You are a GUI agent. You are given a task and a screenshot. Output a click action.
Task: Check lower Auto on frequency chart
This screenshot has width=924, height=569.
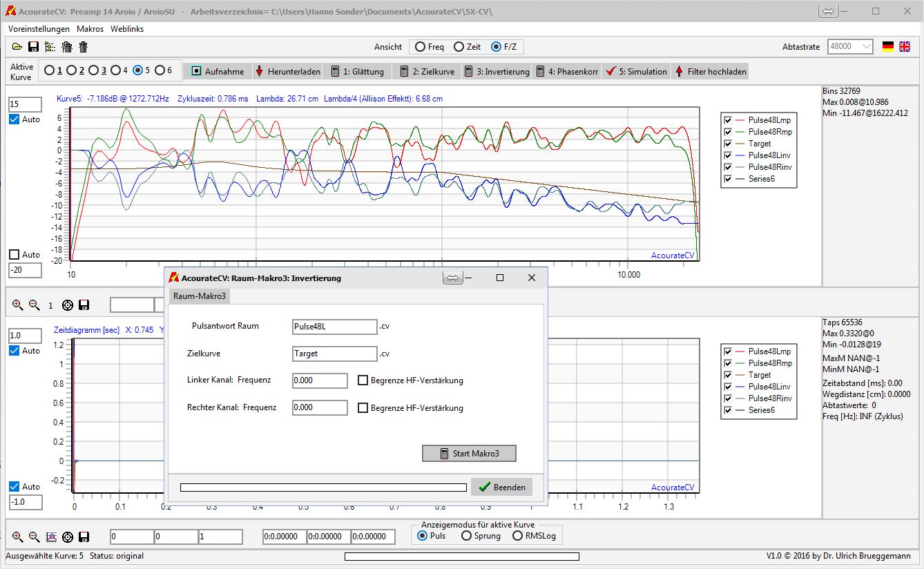pyautogui.click(x=15, y=255)
